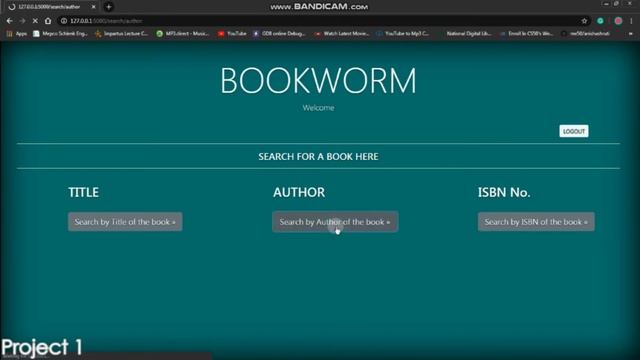
Task: Open the Apps bookmarks shortcut
Action: (17, 34)
